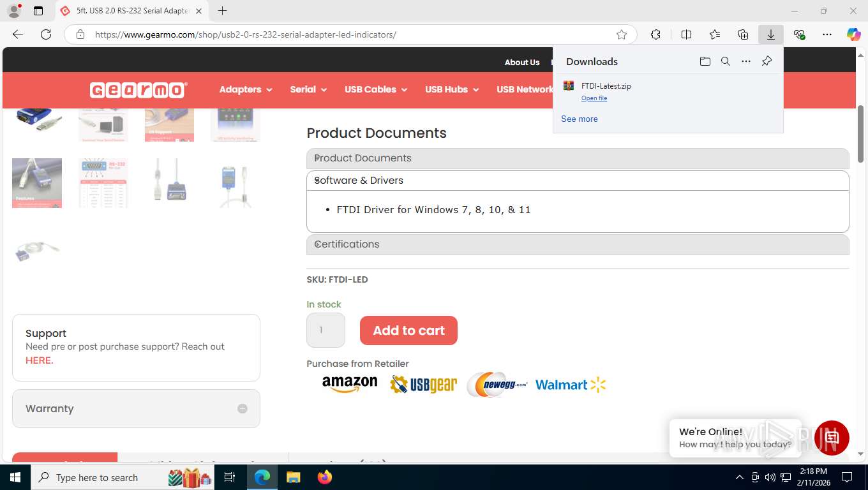Open the Walmart retailer logo
868x490 pixels.
click(571, 384)
